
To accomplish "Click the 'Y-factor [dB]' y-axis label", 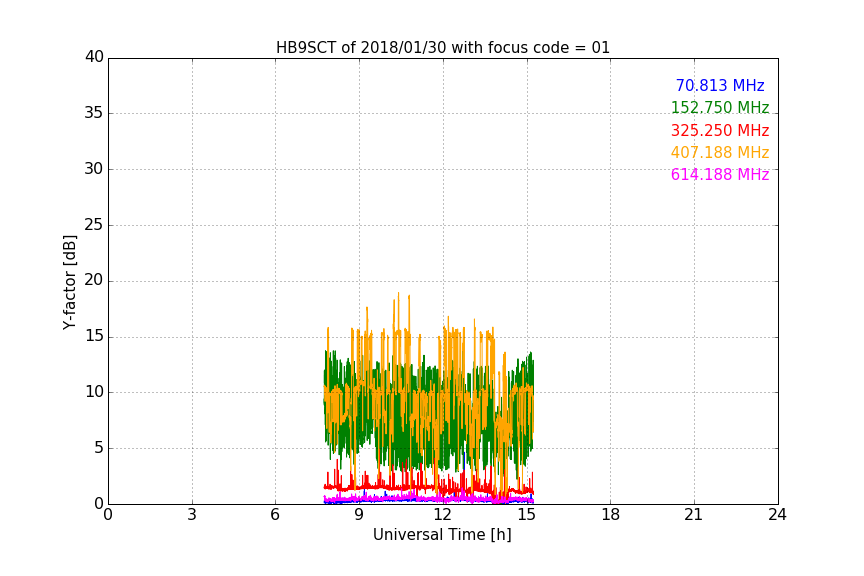I will [69, 283].
